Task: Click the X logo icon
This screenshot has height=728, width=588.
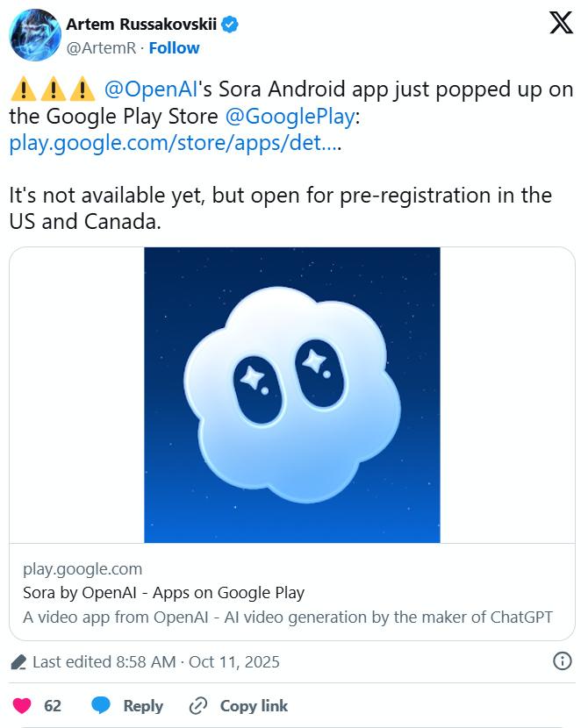Action: coord(561,24)
